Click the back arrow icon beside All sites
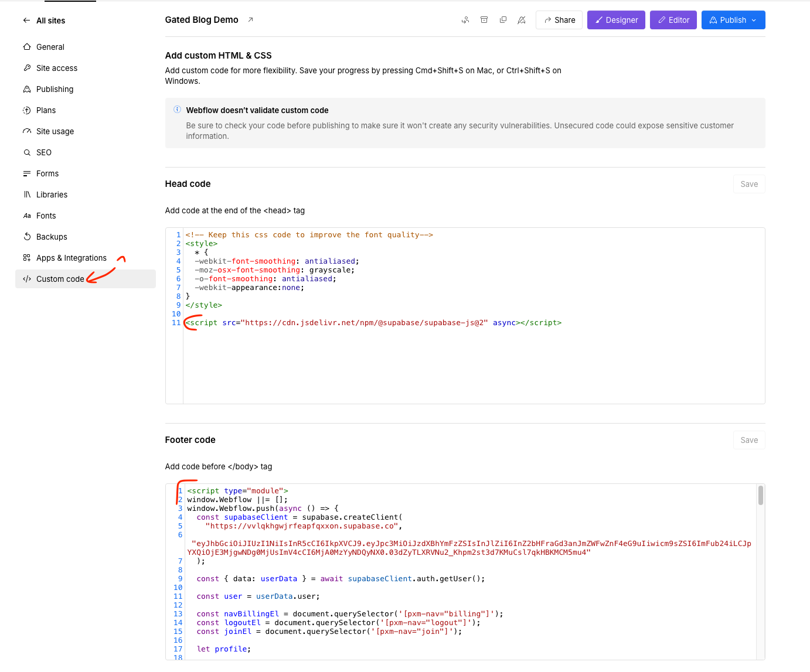Image resolution: width=810 pixels, height=672 pixels. click(x=26, y=21)
